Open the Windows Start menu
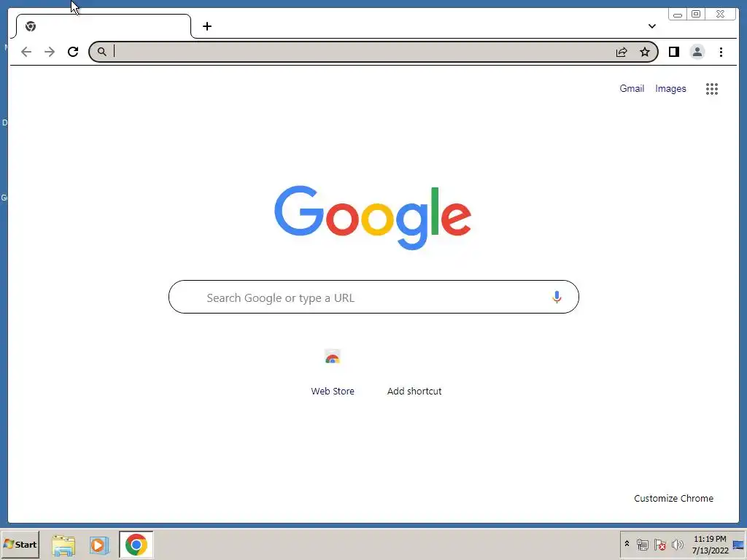The image size is (747, 560). click(20, 544)
